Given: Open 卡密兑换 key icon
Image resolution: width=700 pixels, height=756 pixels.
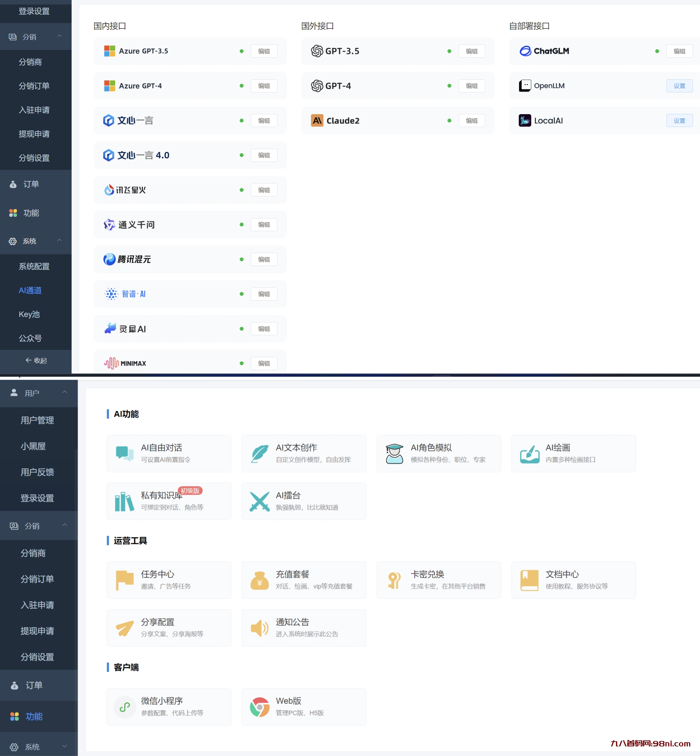Looking at the screenshot, I should [394, 580].
